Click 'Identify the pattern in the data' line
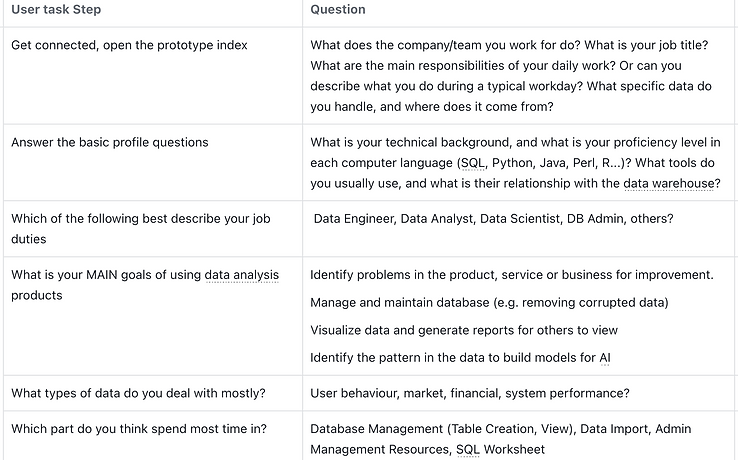This screenshot has width=738, height=460. [x=460, y=358]
